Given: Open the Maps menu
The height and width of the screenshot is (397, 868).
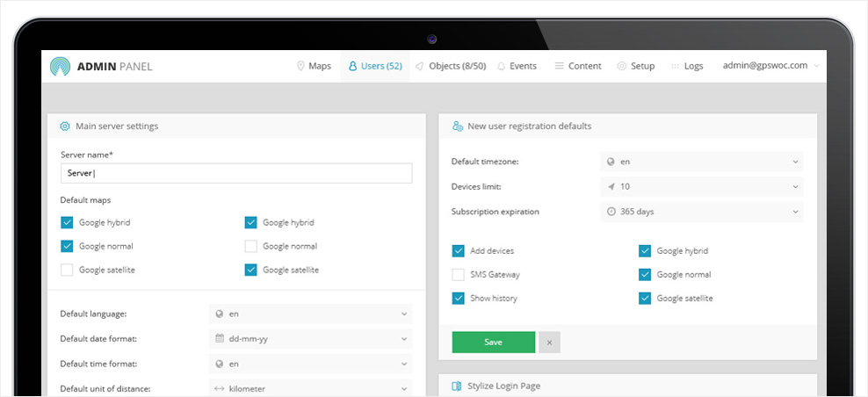Looking at the screenshot, I should [314, 67].
